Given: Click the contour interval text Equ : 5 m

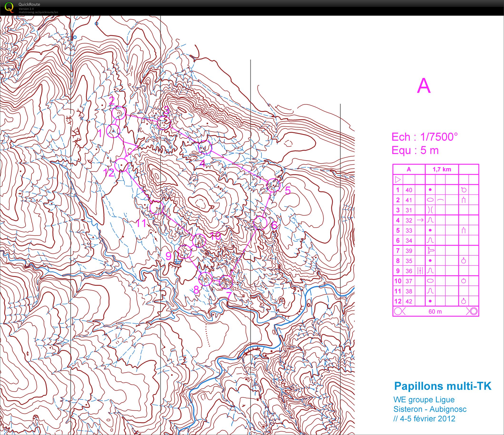Looking at the screenshot, I should [415, 150].
